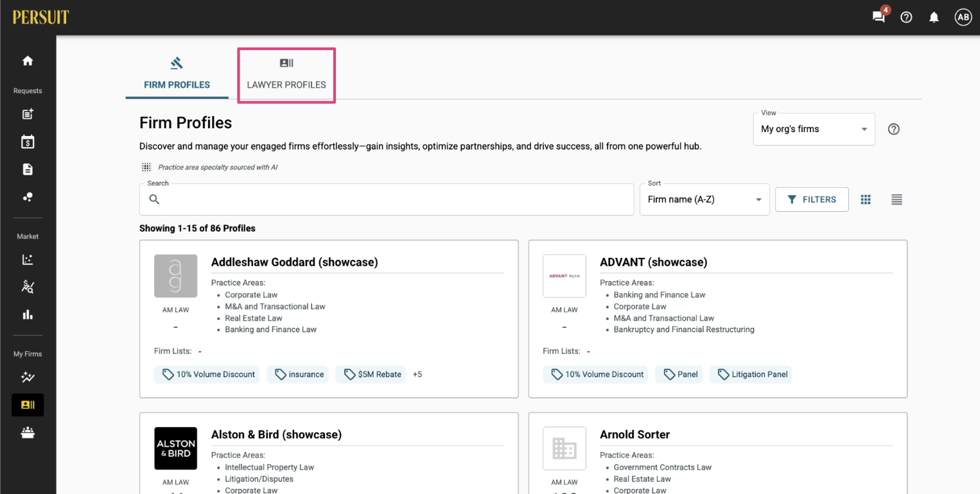Screen dimensions: 980x494
Task: Click the AI-sourced dotted grid icon
Action: [x=146, y=167]
